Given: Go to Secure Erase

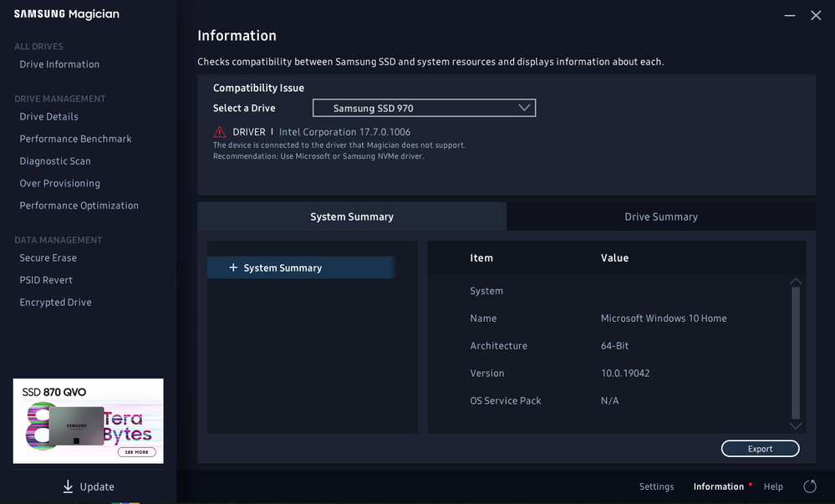Looking at the screenshot, I should point(48,258).
